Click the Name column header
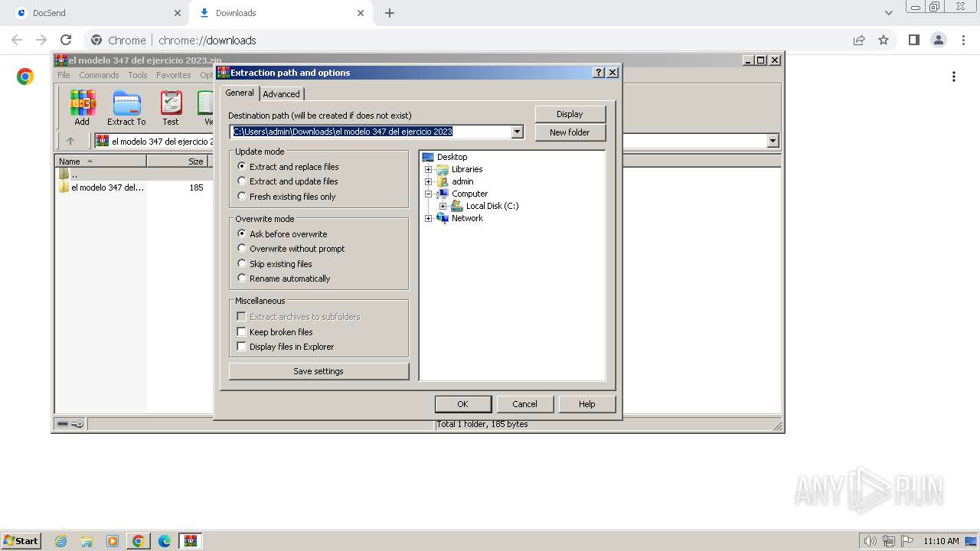Viewport: 980px width, 551px height. click(101, 161)
